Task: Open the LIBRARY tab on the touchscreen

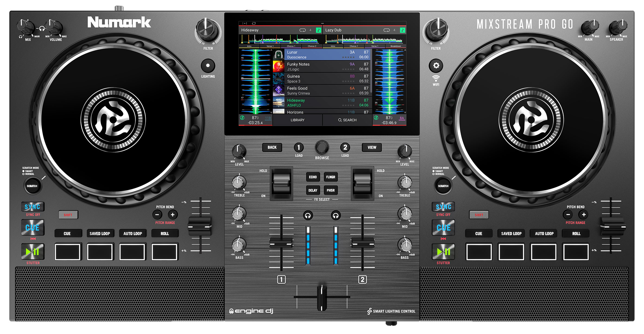Action: [x=297, y=120]
